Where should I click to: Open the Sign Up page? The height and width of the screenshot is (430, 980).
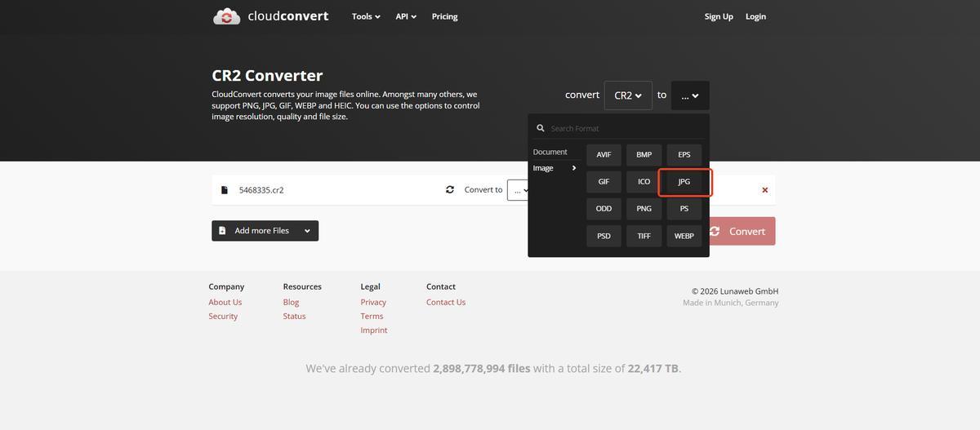719,16
